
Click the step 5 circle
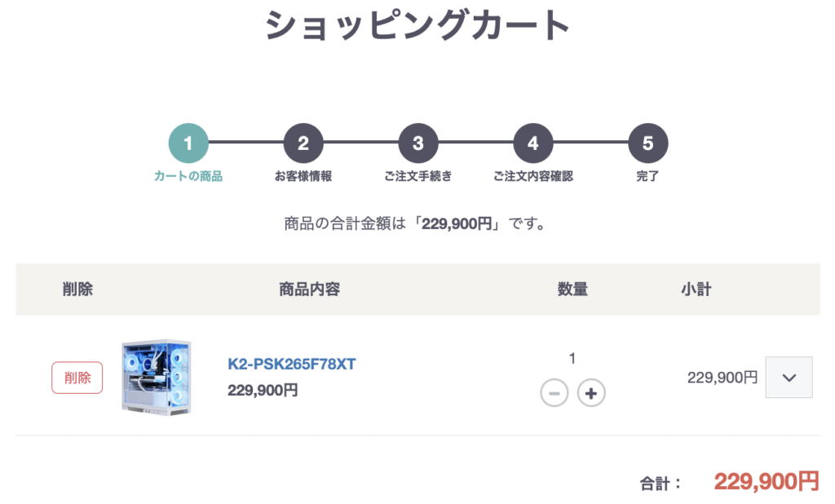(x=647, y=144)
